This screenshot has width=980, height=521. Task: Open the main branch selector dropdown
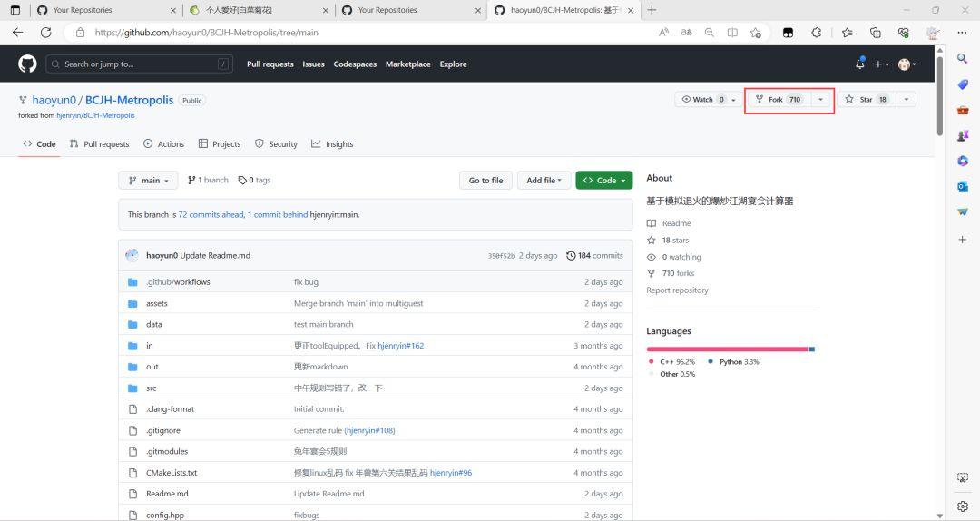click(x=148, y=180)
